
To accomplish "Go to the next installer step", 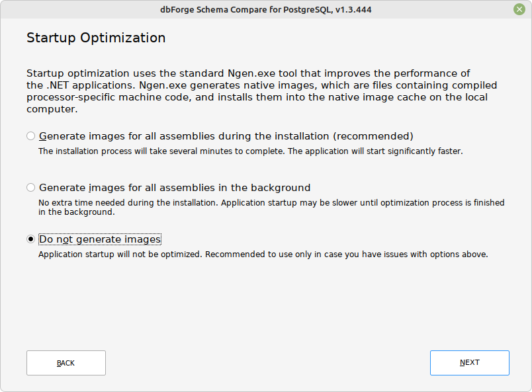I will coord(470,363).
